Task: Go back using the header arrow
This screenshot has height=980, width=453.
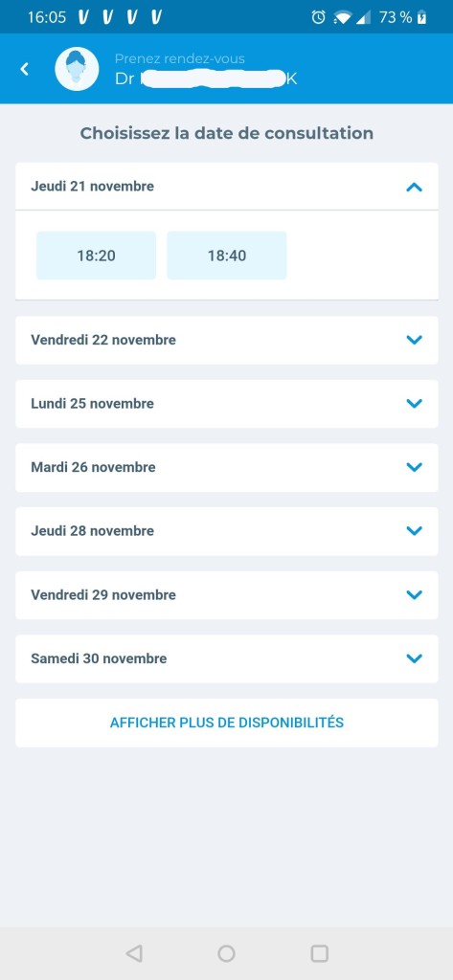Action: coord(24,69)
